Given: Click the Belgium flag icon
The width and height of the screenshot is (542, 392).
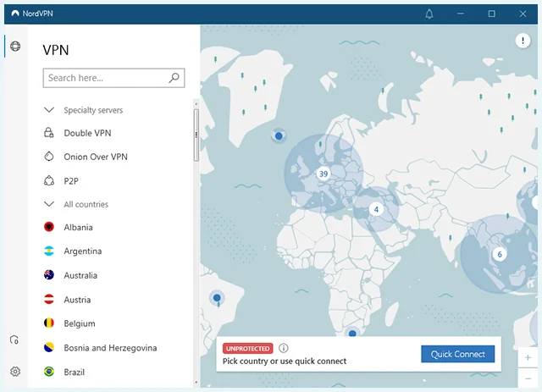Looking at the screenshot, I should (49, 323).
